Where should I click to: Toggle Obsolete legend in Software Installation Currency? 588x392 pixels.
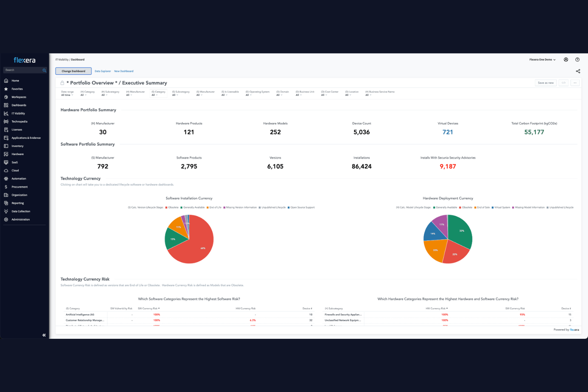[x=172, y=207]
